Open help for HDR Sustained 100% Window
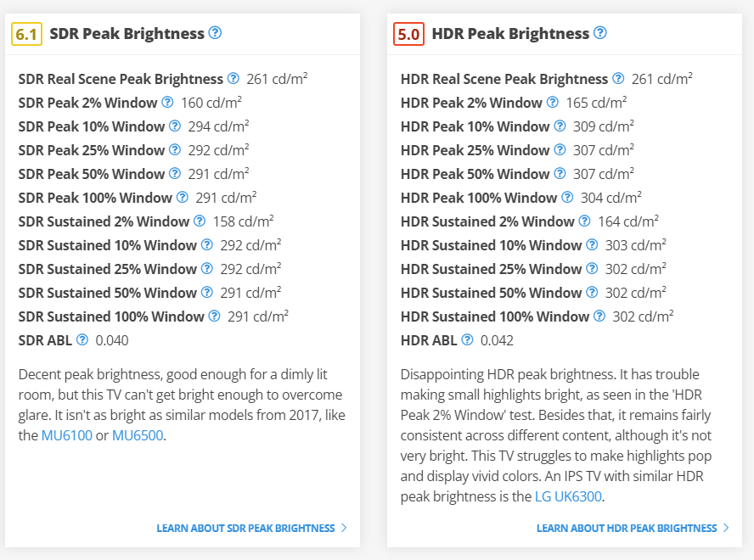 point(599,316)
